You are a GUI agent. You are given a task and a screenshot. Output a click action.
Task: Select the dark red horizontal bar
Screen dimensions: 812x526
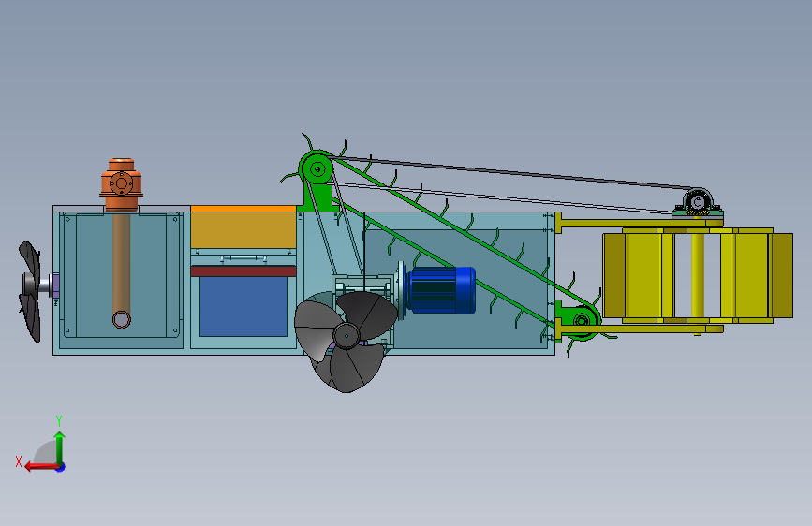click(244, 270)
